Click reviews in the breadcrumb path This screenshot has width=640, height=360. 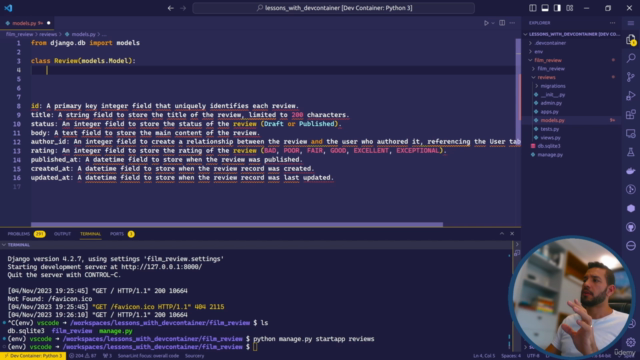[48, 34]
